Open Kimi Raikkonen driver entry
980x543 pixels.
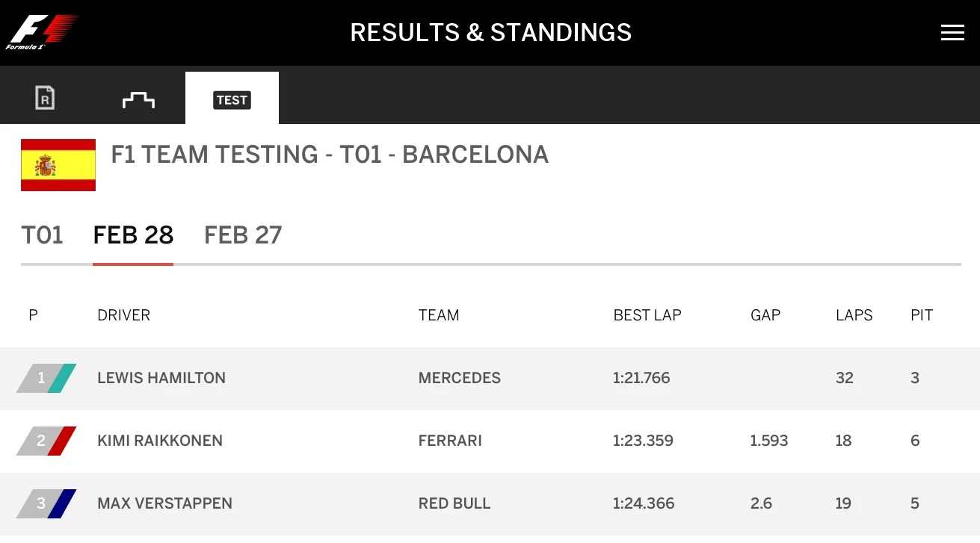[x=160, y=441]
